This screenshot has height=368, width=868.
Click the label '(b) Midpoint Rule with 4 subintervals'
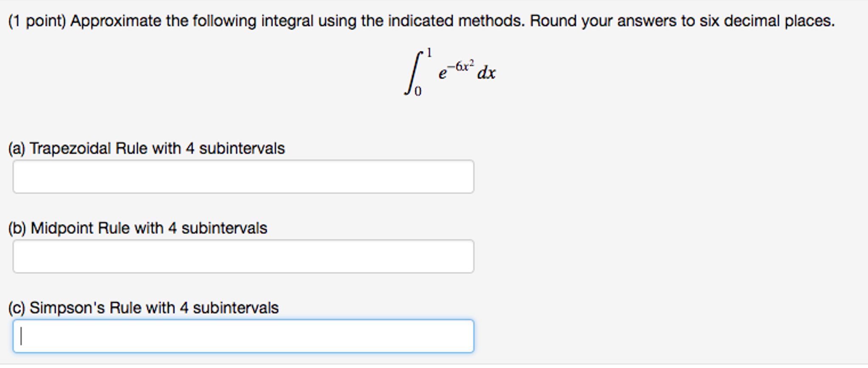click(x=138, y=228)
